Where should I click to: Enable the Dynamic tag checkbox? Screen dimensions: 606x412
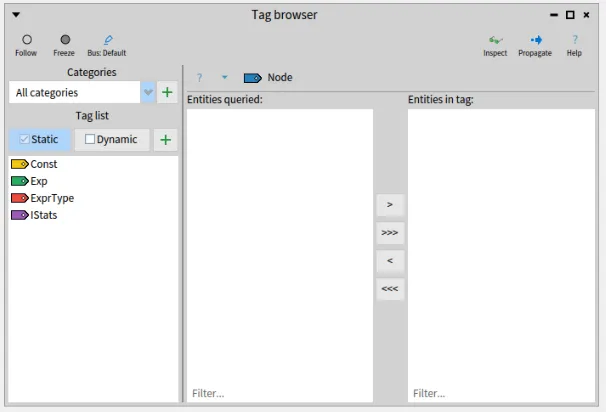click(91, 140)
